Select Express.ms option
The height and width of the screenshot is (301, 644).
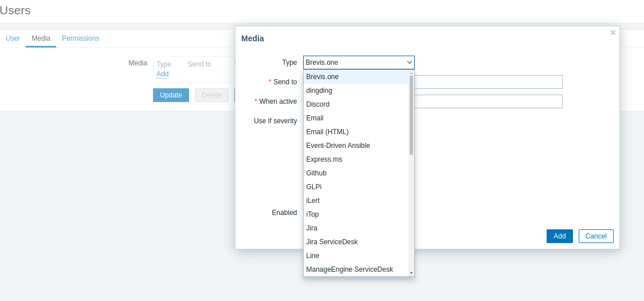click(356, 159)
